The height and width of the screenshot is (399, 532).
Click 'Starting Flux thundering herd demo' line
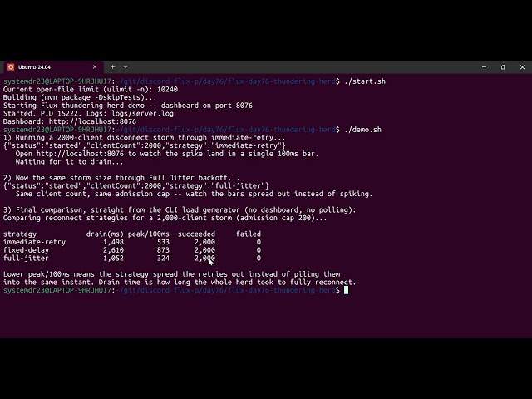[128, 106]
